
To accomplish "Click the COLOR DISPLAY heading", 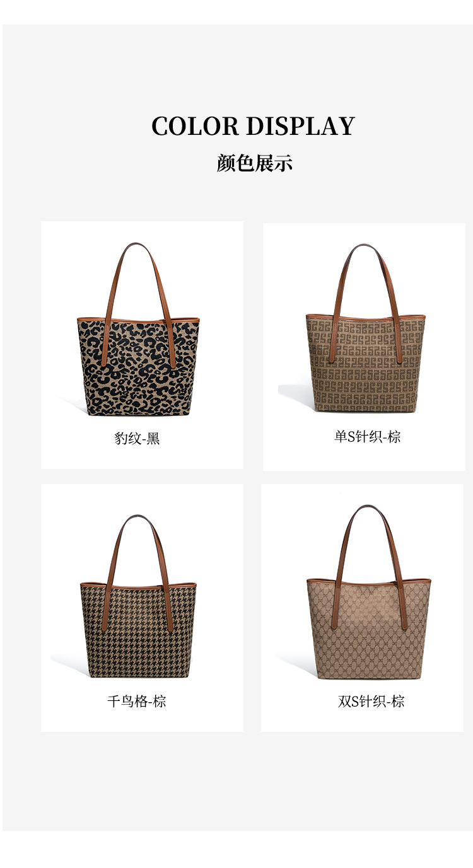I will [254, 126].
